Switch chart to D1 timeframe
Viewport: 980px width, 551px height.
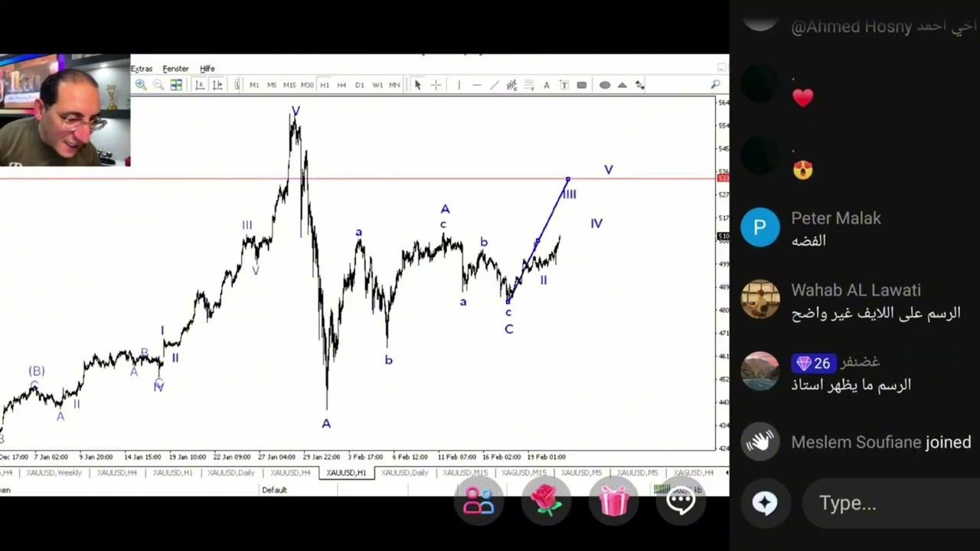click(x=360, y=85)
